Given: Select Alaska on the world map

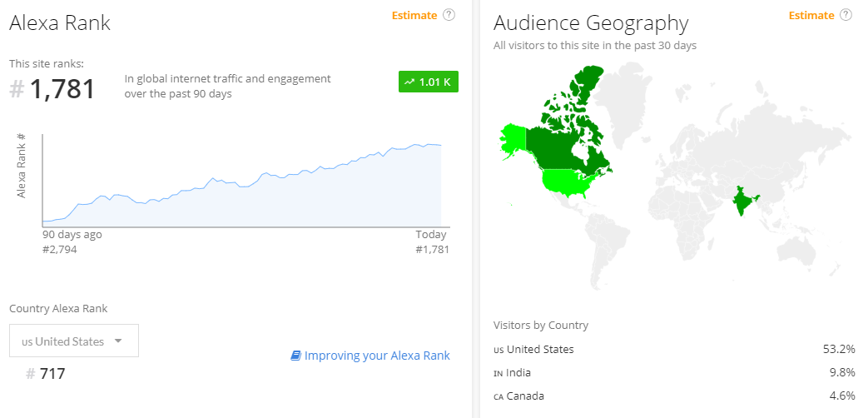Looking at the screenshot, I should (513, 141).
